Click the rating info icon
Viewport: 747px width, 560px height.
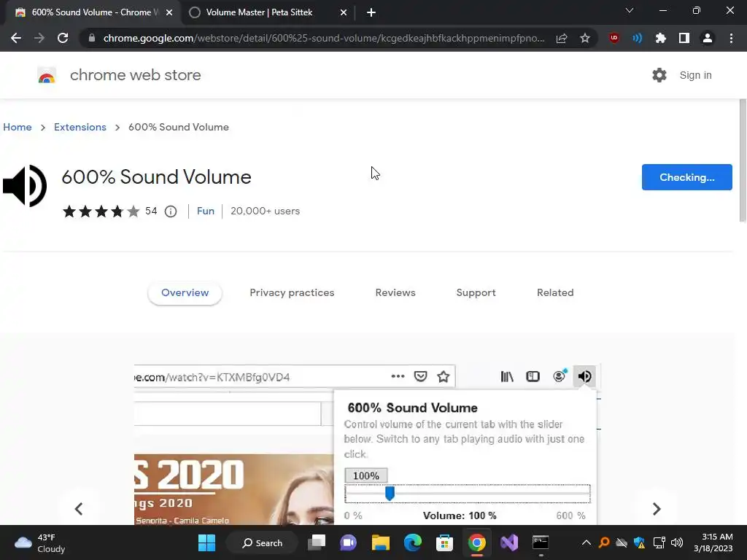coord(171,211)
